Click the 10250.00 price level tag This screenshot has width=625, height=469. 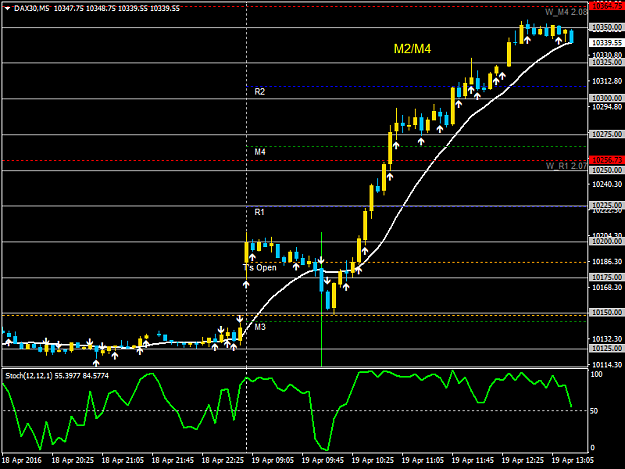[x=607, y=170]
